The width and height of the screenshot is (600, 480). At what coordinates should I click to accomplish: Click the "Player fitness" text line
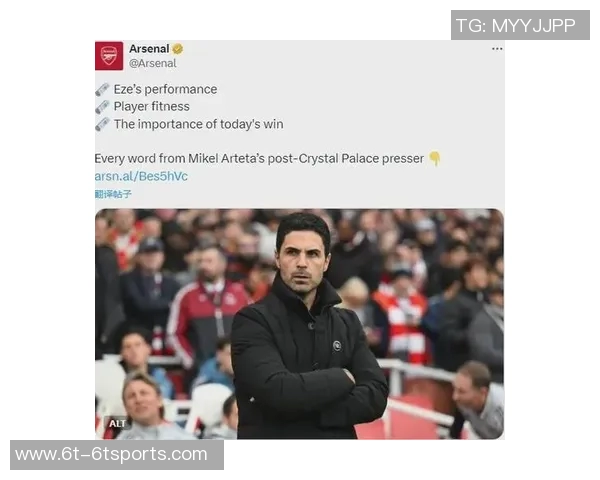[x=151, y=106]
